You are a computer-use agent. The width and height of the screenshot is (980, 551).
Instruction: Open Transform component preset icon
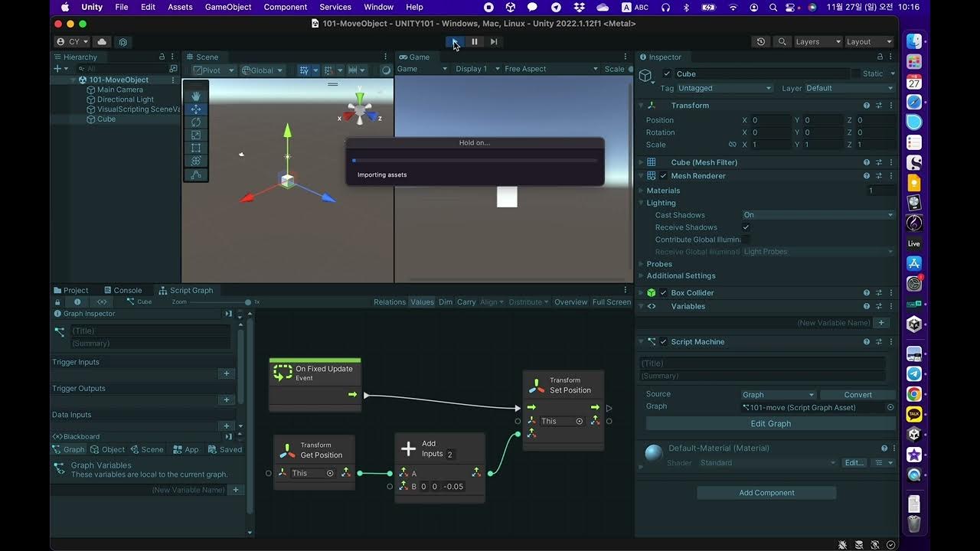(879, 106)
